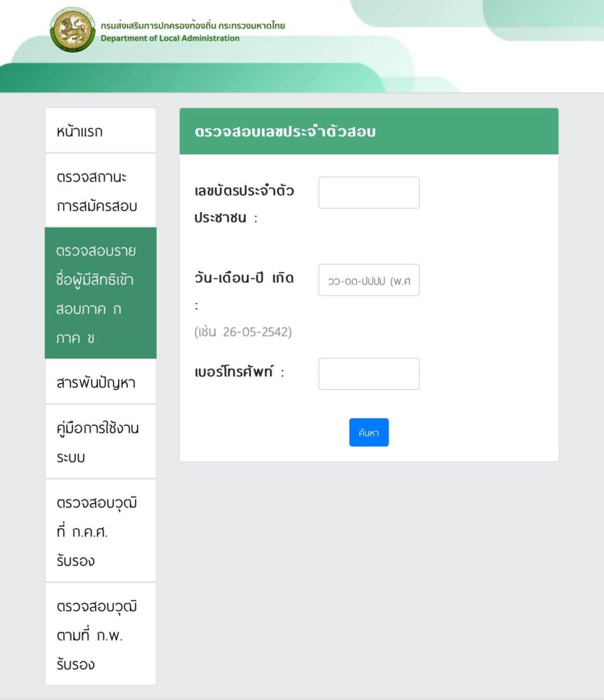Focus the เลขบัตรประจำตัวประชาชน input field
The image size is (604, 700).
369,192
